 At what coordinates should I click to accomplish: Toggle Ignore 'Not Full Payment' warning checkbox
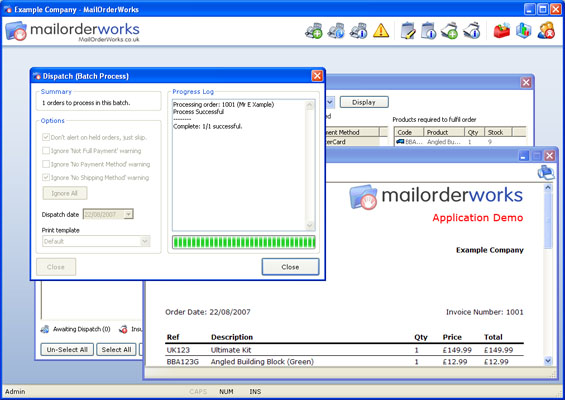pyautogui.click(x=46, y=151)
